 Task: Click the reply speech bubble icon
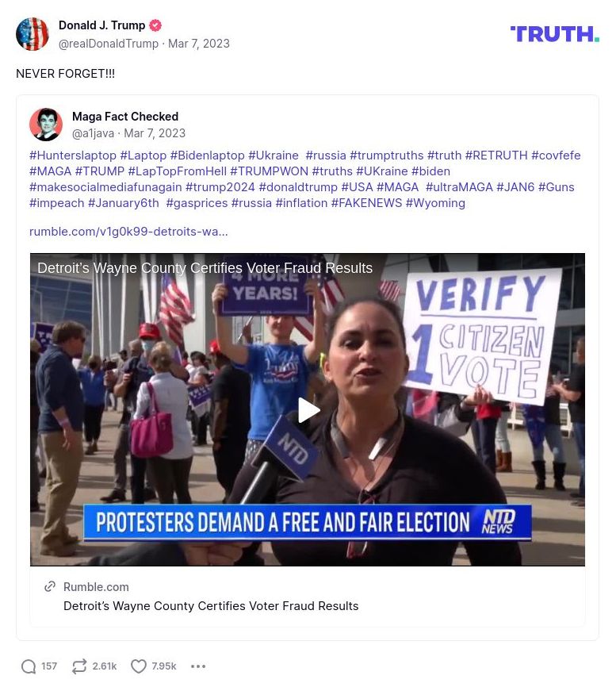coord(29,666)
